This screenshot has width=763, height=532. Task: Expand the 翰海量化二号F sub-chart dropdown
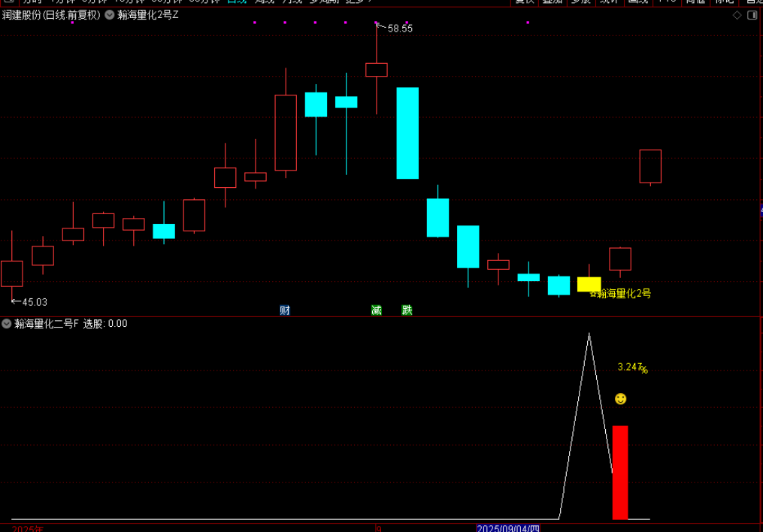tap(7, 324)
